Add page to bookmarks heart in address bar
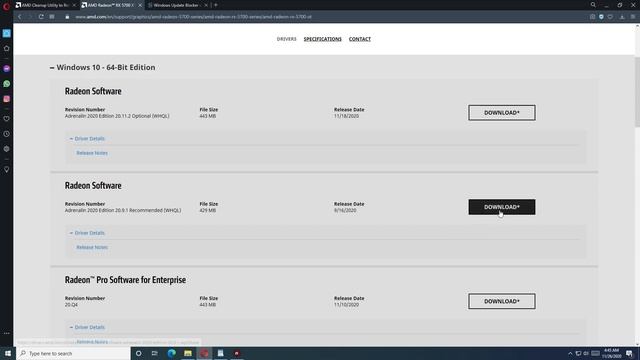Screen dimensions: 640x360 point(610,17)
